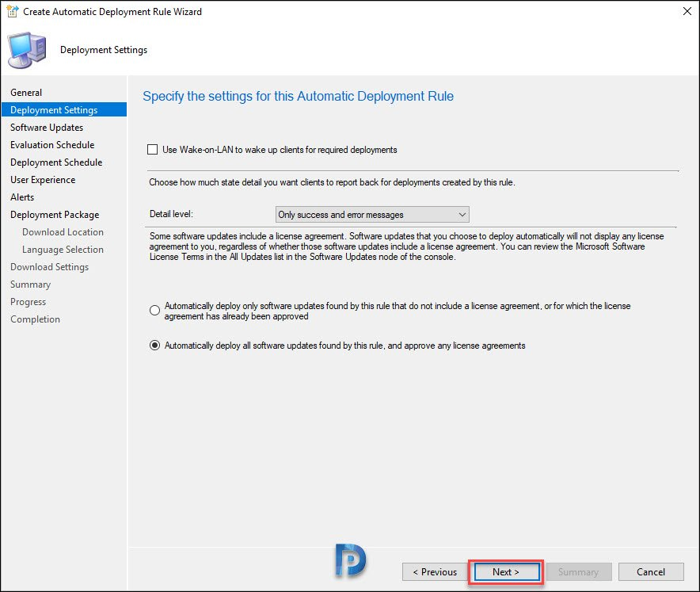Click the Next button

pyautogui.click(x=506, y=572)
